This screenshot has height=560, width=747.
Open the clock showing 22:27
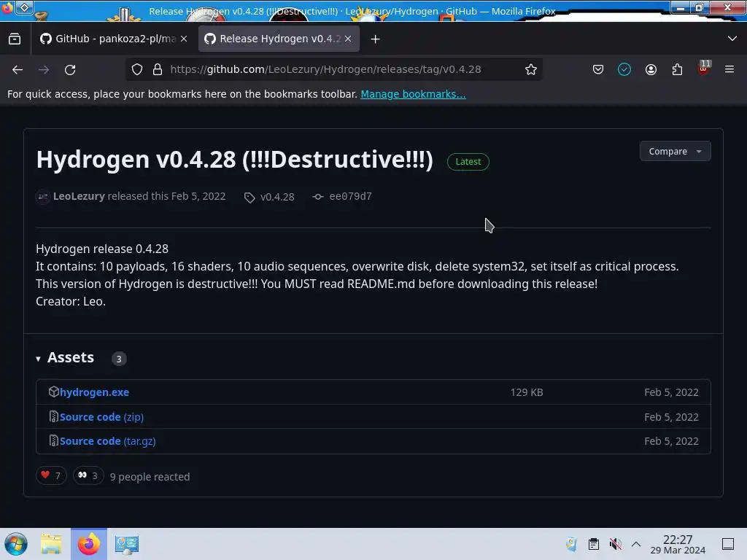(x=678, y=544)
